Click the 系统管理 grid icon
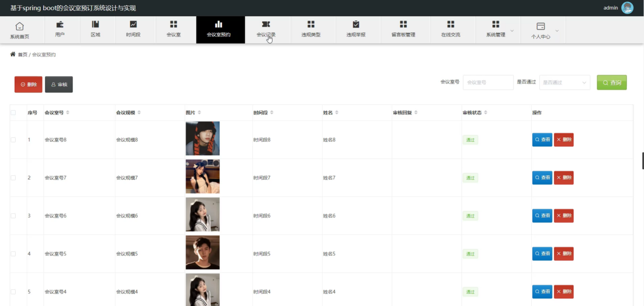 pos(496,24)
